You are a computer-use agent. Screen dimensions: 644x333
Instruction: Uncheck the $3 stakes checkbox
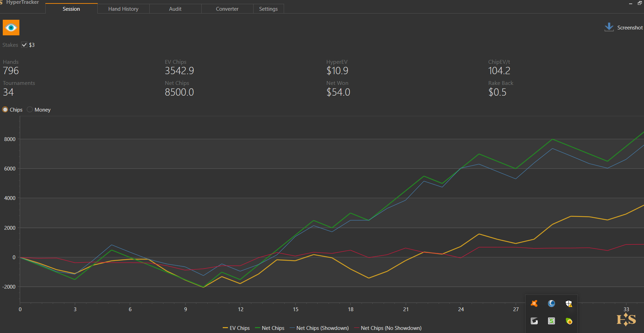[24, 45]
